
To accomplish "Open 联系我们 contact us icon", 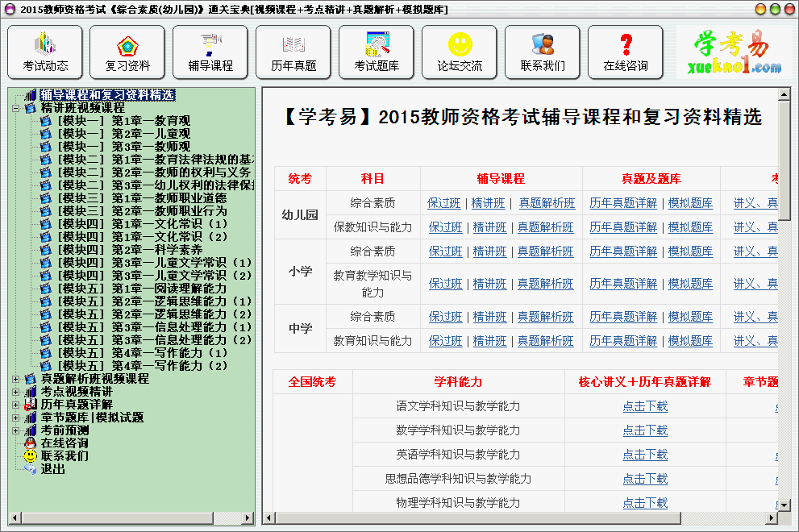I will click(x=543, y=52).
